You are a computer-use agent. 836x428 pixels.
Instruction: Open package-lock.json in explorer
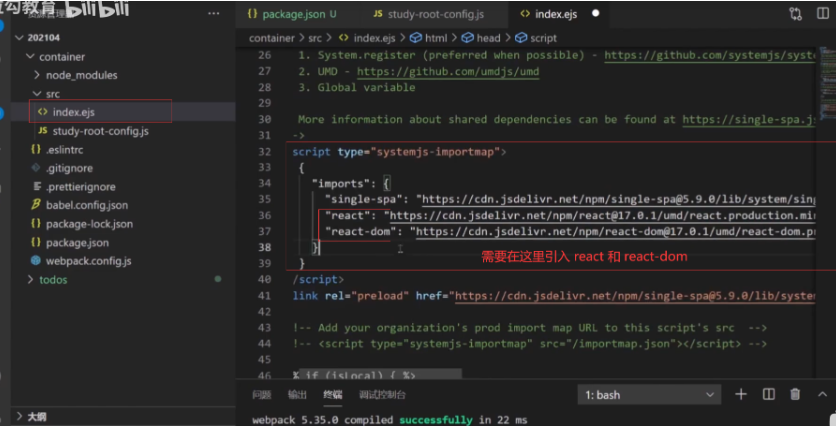click(x=89, y=224)
